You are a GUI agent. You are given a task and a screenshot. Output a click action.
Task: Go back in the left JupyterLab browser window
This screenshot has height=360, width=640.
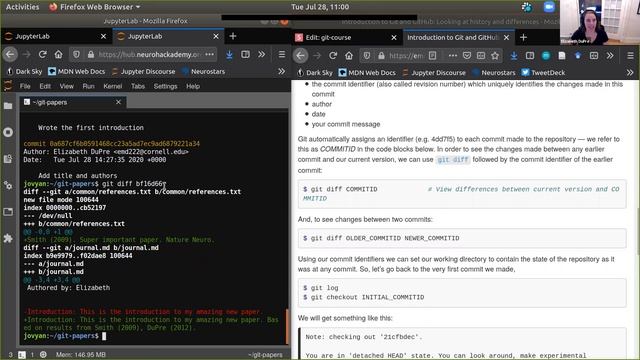tap(10, 54)
